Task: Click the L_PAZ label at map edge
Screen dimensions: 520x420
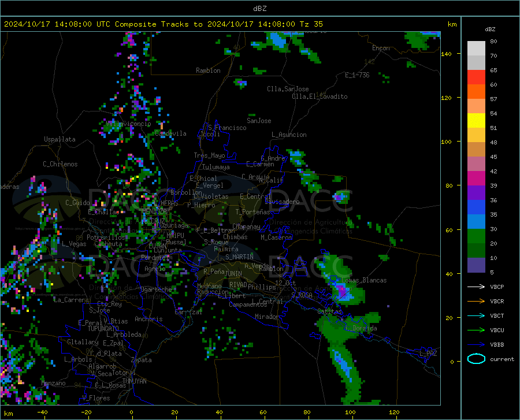Action: (x=428, y=353)
